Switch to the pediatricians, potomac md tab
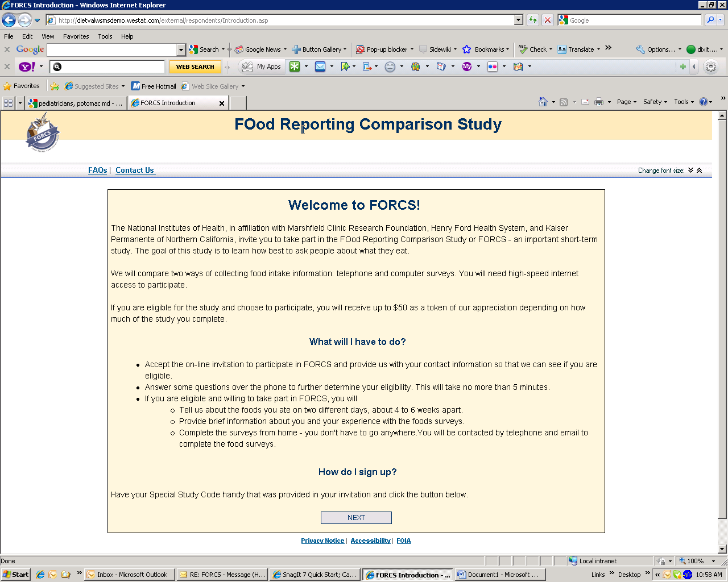 pos(76,103)
